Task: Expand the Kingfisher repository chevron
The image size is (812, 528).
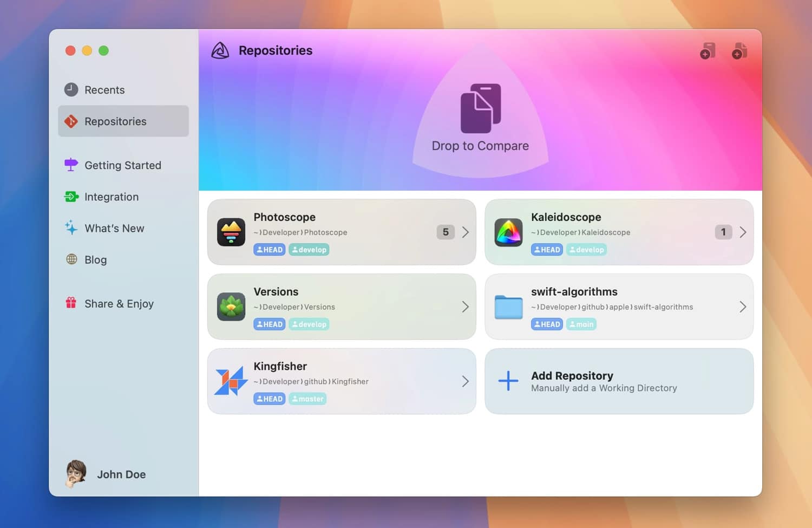Action: tap(466, 381)
